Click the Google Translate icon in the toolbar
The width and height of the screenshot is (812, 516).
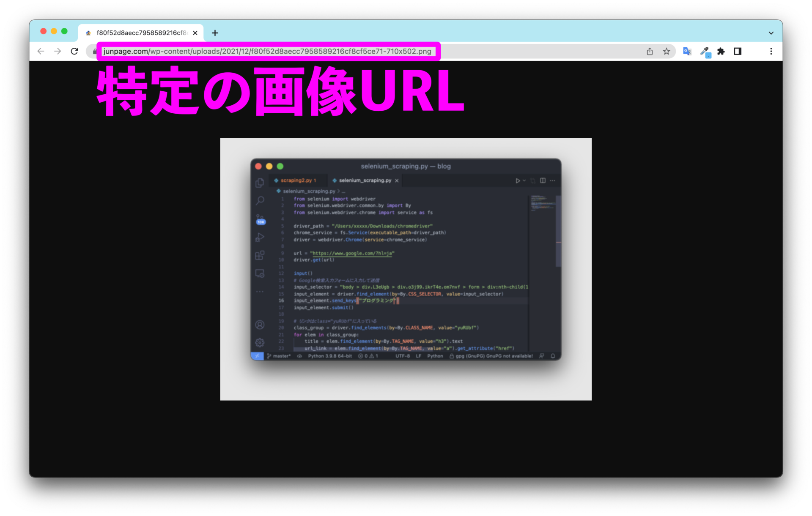click(687, 51)
